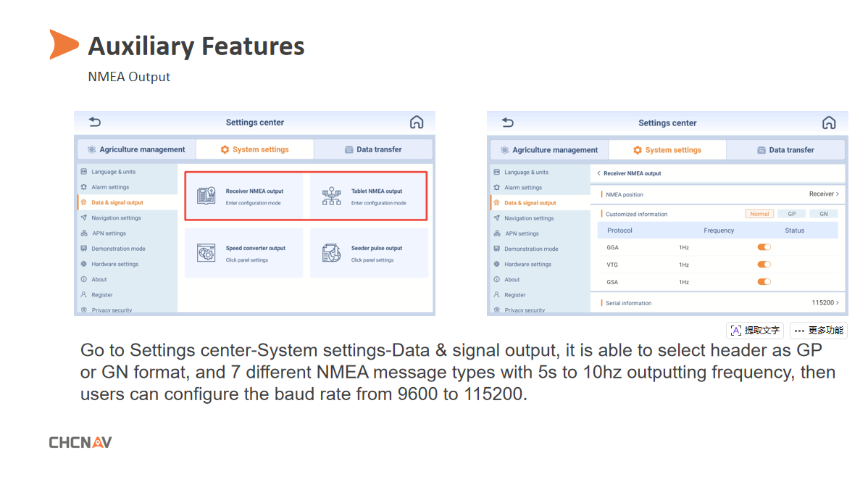This screenshot has width=868, height=485.
Task: Click the back arrow in left Settings center
Action: pos(95,122)
